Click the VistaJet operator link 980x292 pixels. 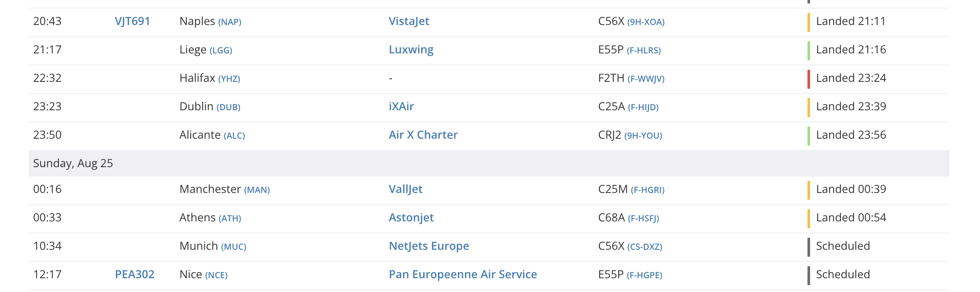click(409, 22)
